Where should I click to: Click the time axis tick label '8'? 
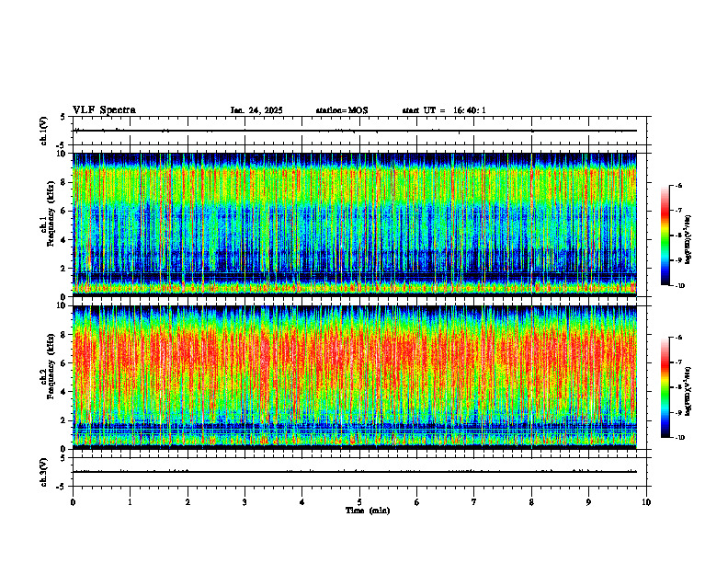click(x=531, y=502)
